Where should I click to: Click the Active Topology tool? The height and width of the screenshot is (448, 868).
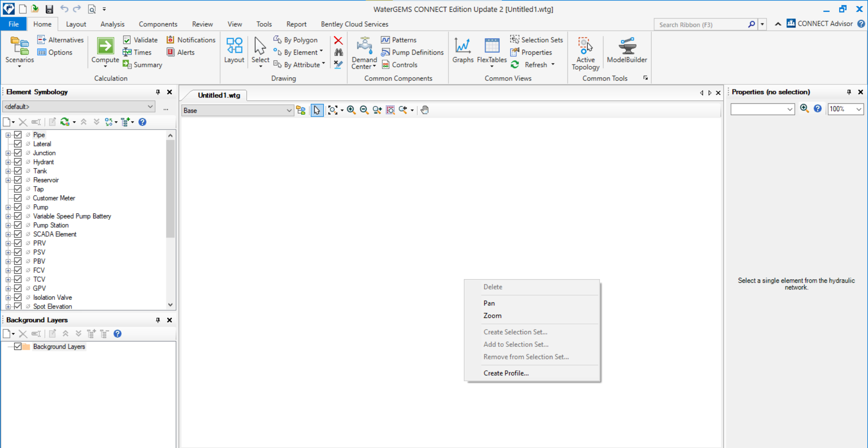(x=585, y=46)
